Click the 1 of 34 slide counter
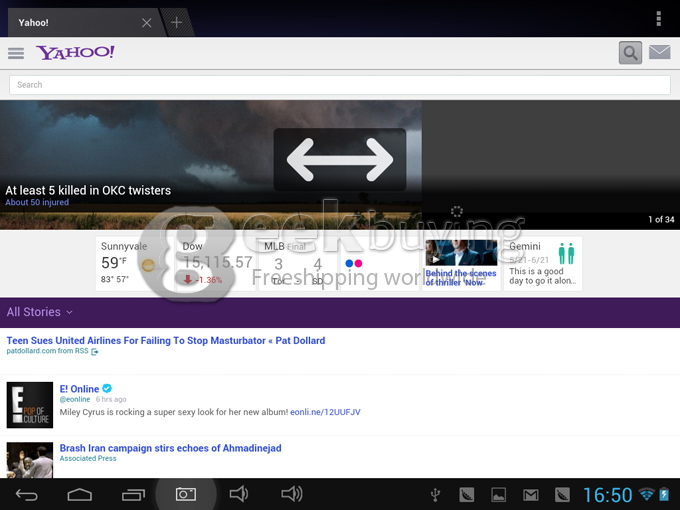680x510 pixels. coord(661,219)
